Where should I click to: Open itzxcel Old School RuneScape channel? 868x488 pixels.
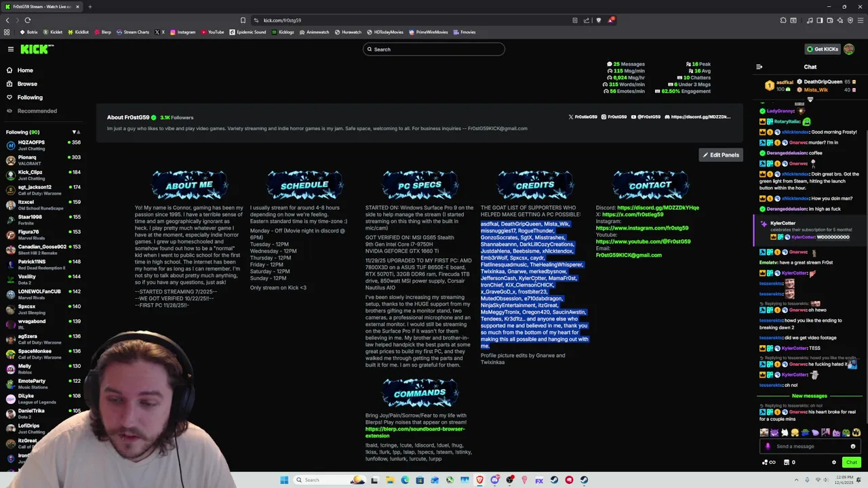42,205
